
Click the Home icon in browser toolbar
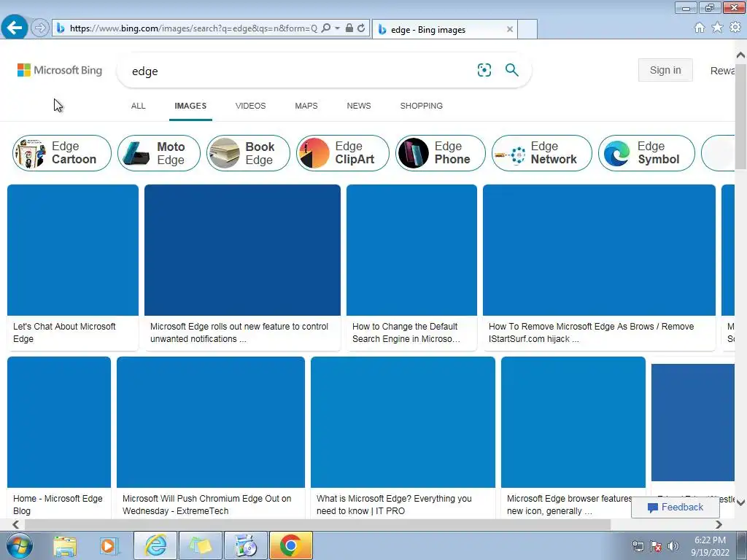[x=700, y=28]
